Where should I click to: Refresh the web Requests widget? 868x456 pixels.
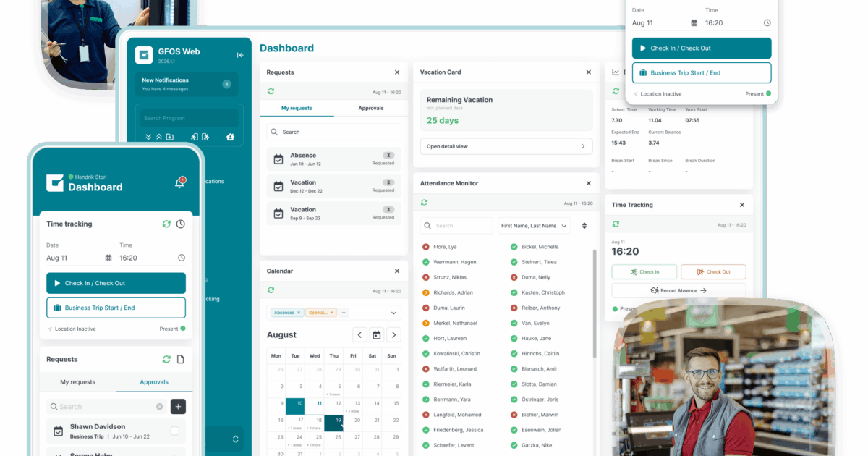(271, 92)
